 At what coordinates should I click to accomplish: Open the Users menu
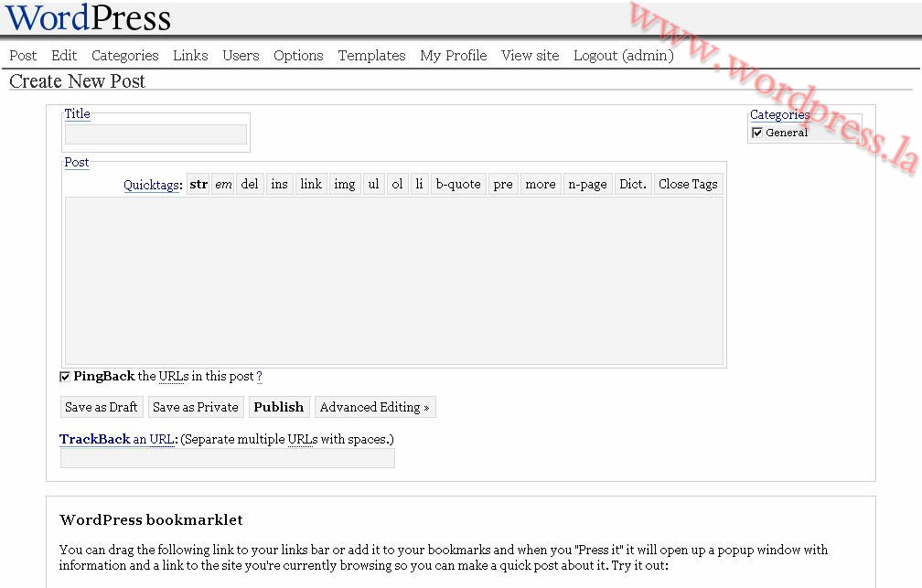coord(241,55)
